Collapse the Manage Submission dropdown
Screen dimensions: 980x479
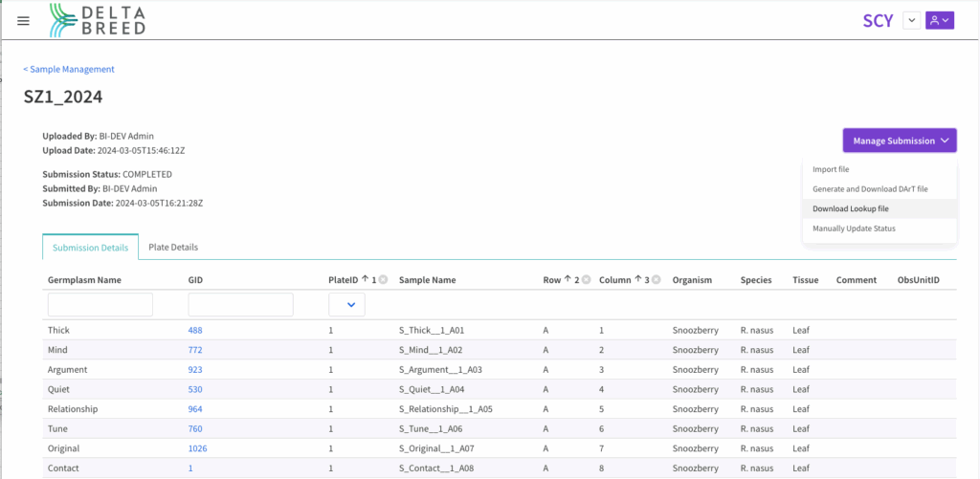(899, 141)
